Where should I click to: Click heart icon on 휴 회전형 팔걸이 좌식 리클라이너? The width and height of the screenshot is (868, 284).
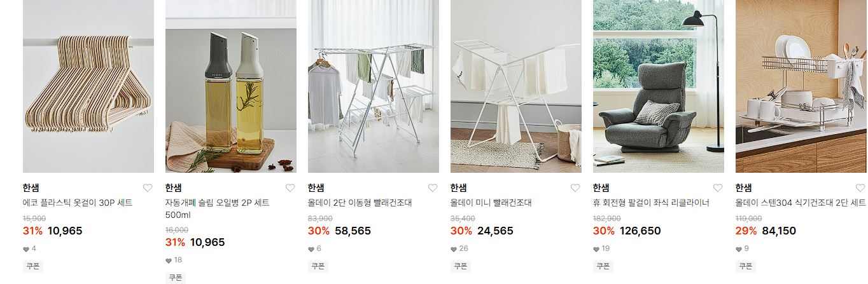click(x=718, y=188)
